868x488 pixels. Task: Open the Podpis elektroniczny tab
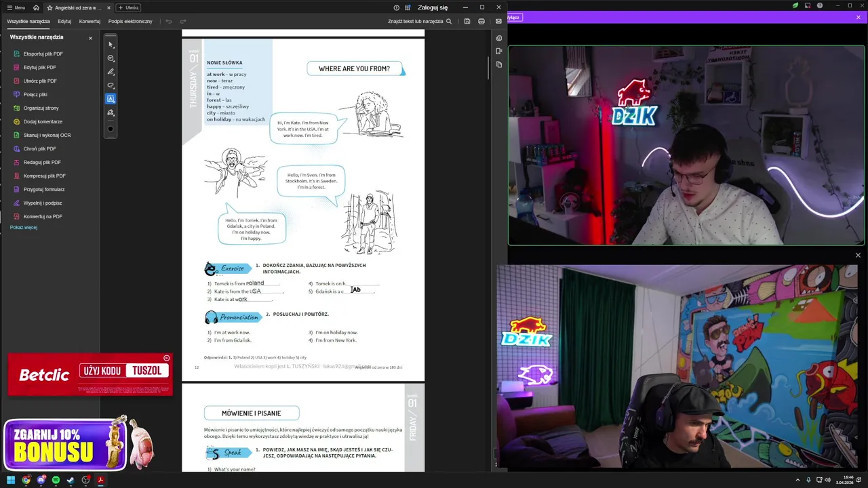(x=130, y=21)
